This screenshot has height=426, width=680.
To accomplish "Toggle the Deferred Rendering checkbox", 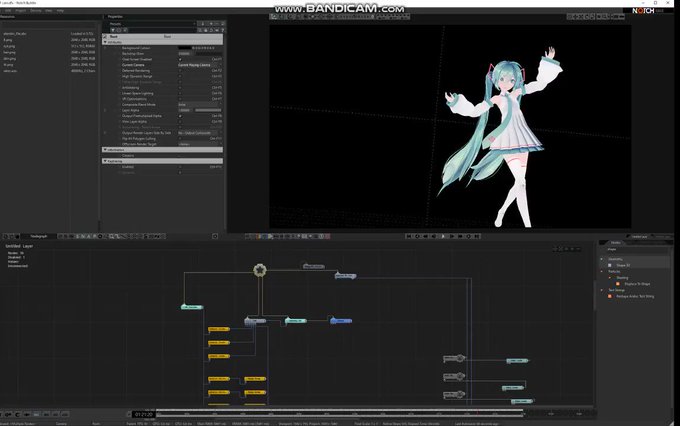I will tap(180, 71).
